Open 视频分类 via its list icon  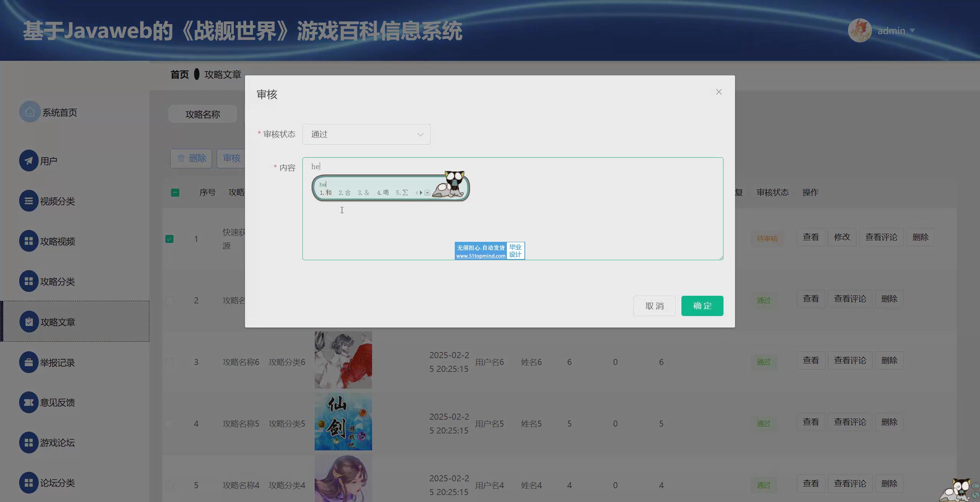[29, 201]
